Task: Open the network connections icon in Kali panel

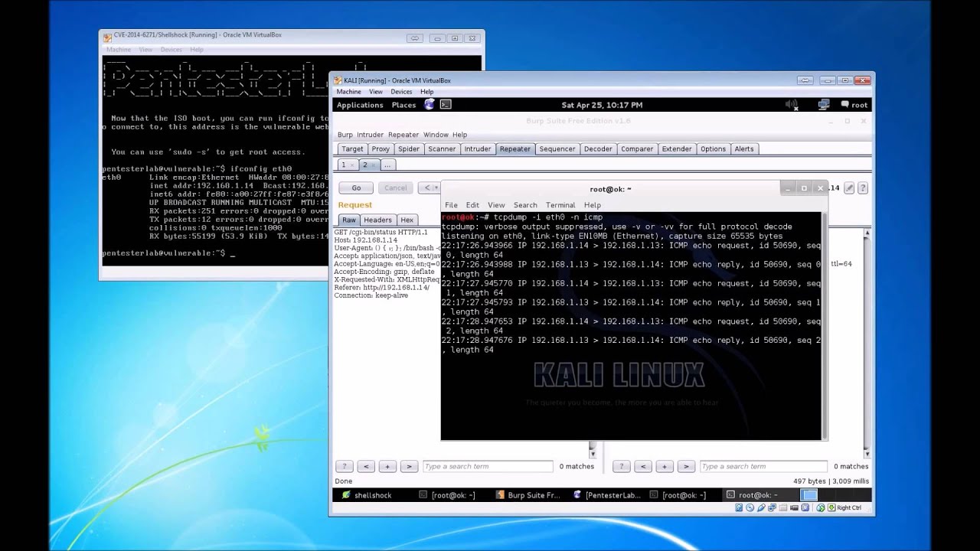Action: tap(824, 105)
